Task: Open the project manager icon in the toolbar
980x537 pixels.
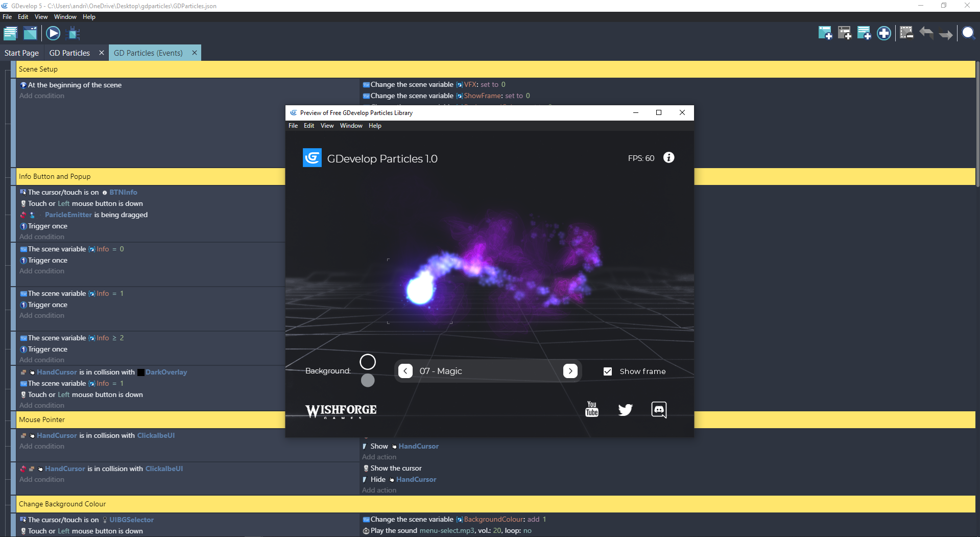Action: (x=10, y=34)
